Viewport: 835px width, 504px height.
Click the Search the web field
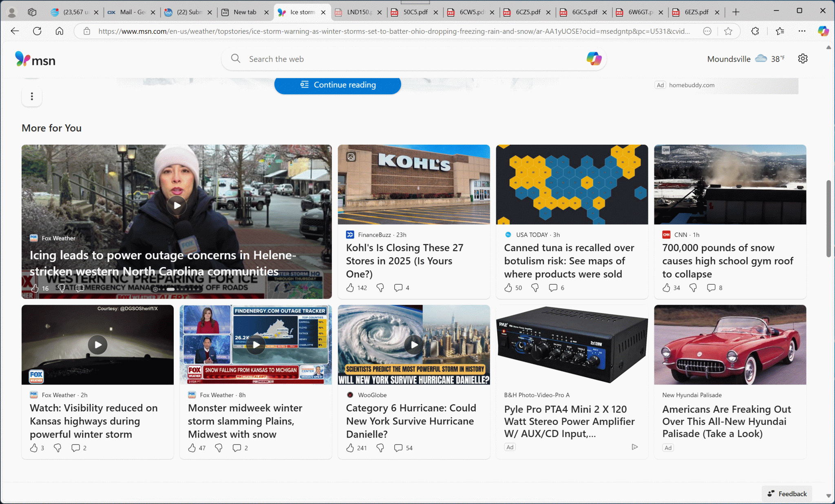(x=414, y=59)
